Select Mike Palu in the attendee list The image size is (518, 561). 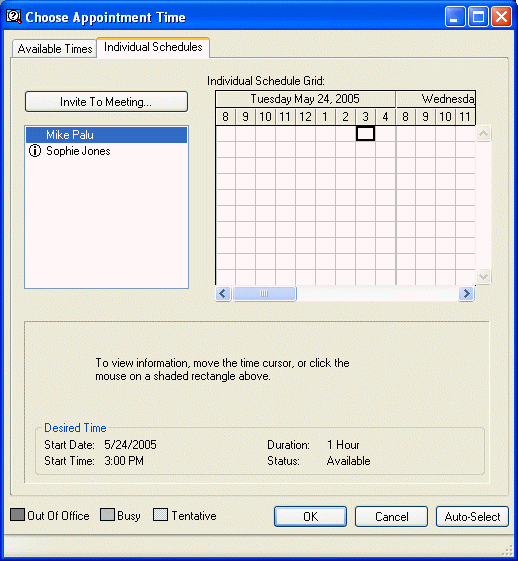click(x=106, y=135)
